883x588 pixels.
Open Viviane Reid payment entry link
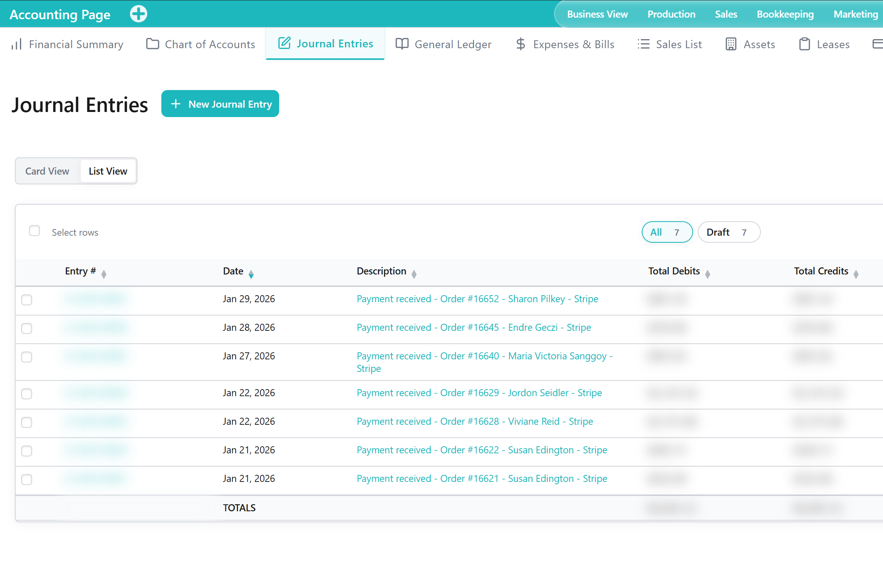point(475,421)
